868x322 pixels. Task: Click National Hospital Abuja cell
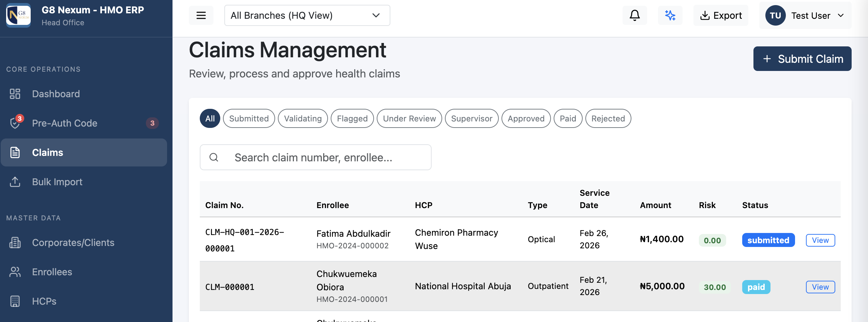click(463, 286)
